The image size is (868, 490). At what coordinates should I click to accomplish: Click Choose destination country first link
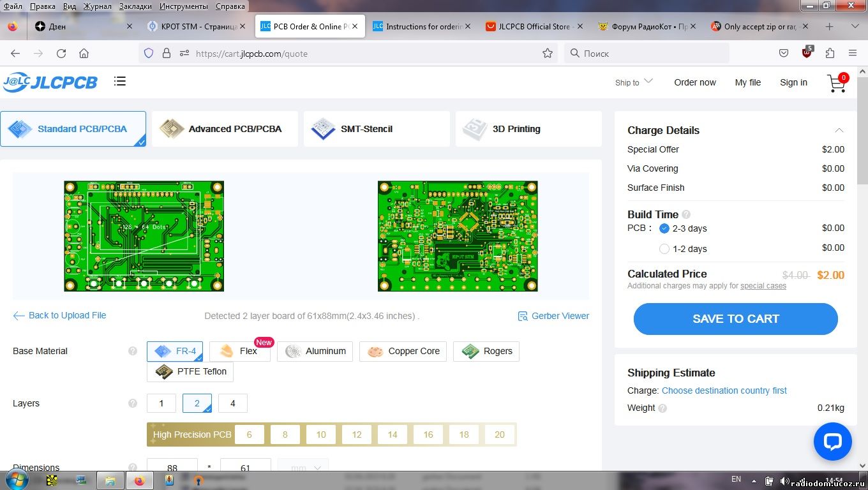coord(724,390)
